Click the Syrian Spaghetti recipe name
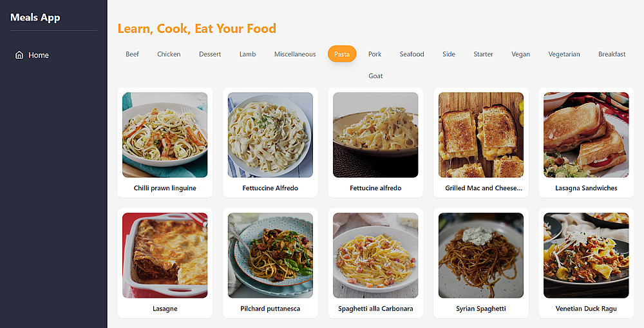The image size is (644, 328). (x=481, y=309)
